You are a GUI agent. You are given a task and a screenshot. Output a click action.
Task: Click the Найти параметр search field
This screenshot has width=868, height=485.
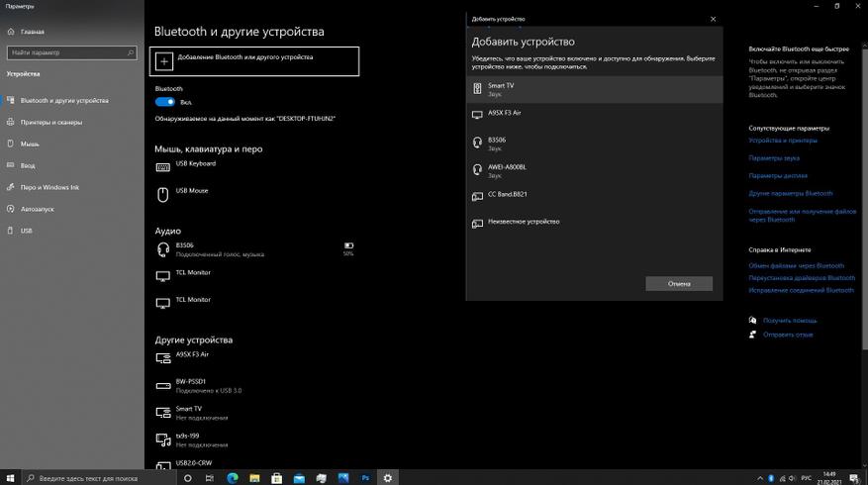click(x=69, y=51)
